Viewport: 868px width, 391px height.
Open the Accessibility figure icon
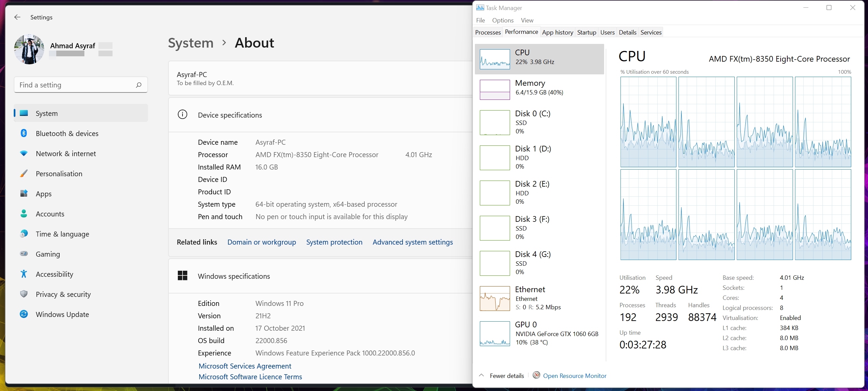pos(23,274)
